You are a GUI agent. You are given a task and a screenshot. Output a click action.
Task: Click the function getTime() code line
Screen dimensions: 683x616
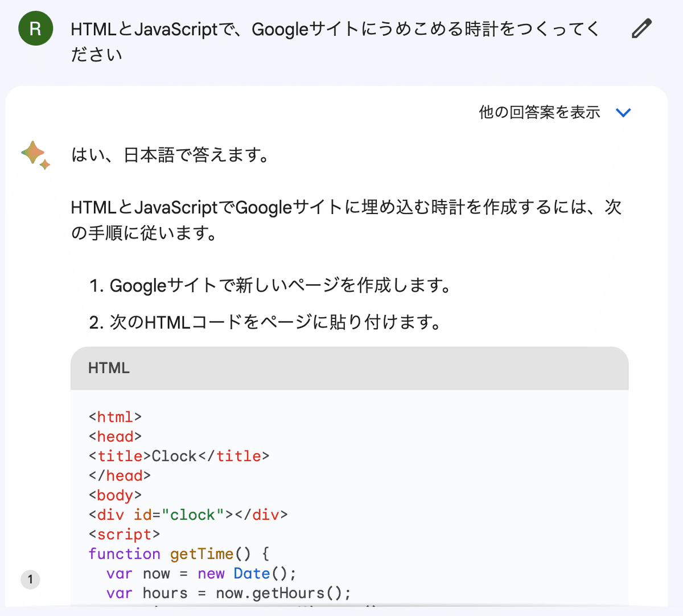[179, 554]
